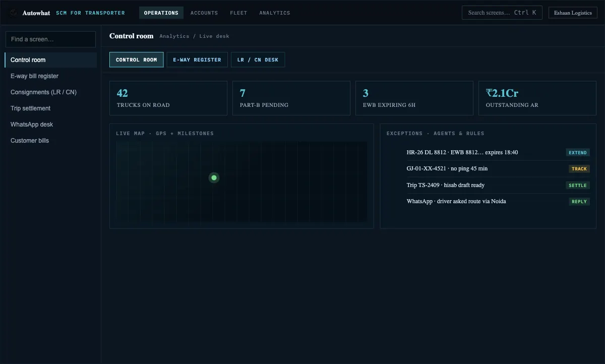Open the Accounts top menu

pyautogui.click(x=204, y=13)
